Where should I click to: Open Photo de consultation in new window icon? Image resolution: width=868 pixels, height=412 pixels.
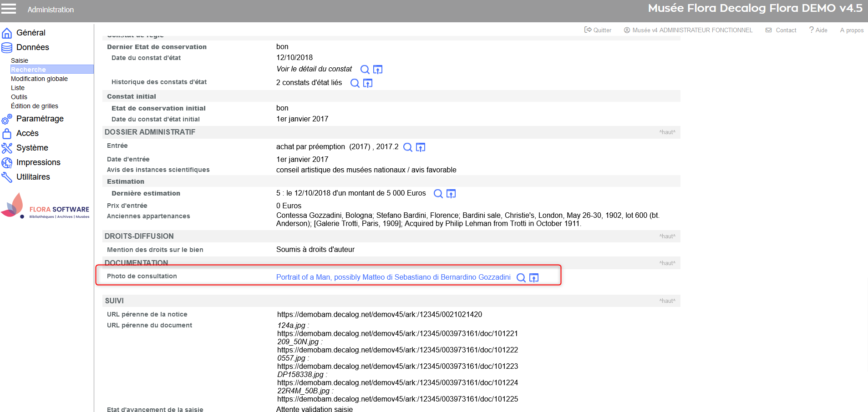tap(534, 278)
